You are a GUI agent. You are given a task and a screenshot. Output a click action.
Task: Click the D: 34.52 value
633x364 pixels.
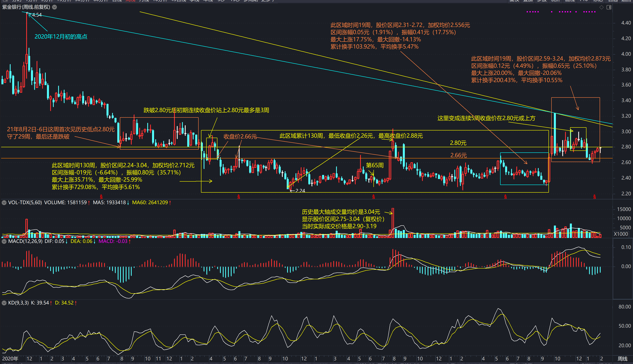(x=64, y=303)
